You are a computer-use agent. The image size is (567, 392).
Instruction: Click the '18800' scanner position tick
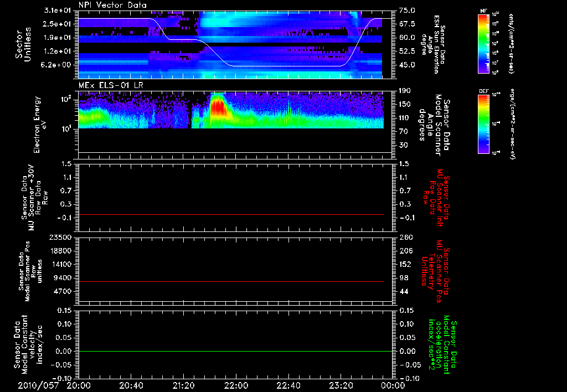60,251
